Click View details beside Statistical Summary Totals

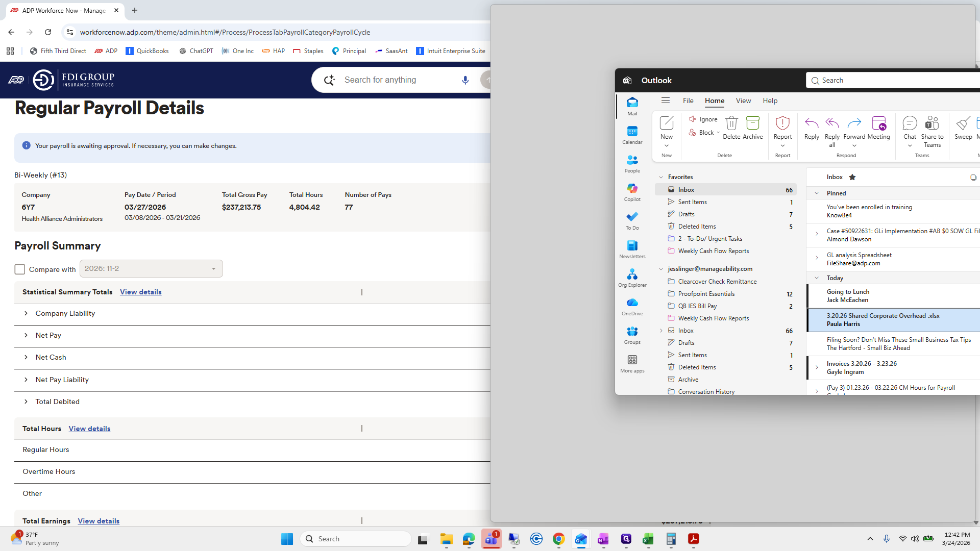pyautogui.click(x=140, y=292)
